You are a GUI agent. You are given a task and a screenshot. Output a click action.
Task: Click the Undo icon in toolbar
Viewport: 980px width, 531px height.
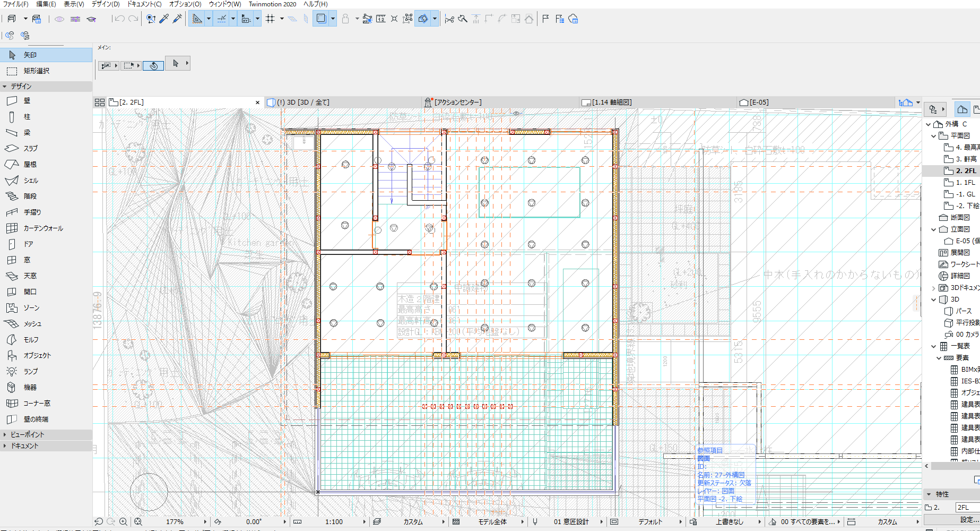[x=119, y=19]
